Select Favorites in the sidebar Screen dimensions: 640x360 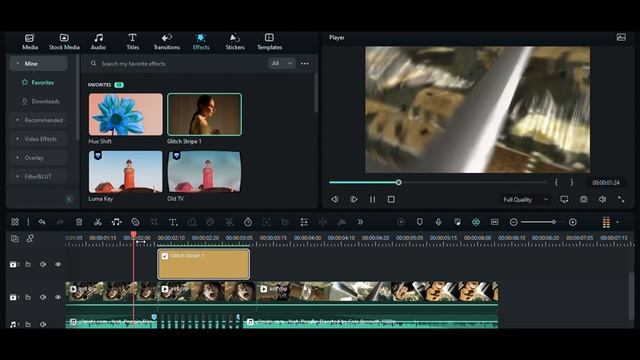tap(38, 82)
